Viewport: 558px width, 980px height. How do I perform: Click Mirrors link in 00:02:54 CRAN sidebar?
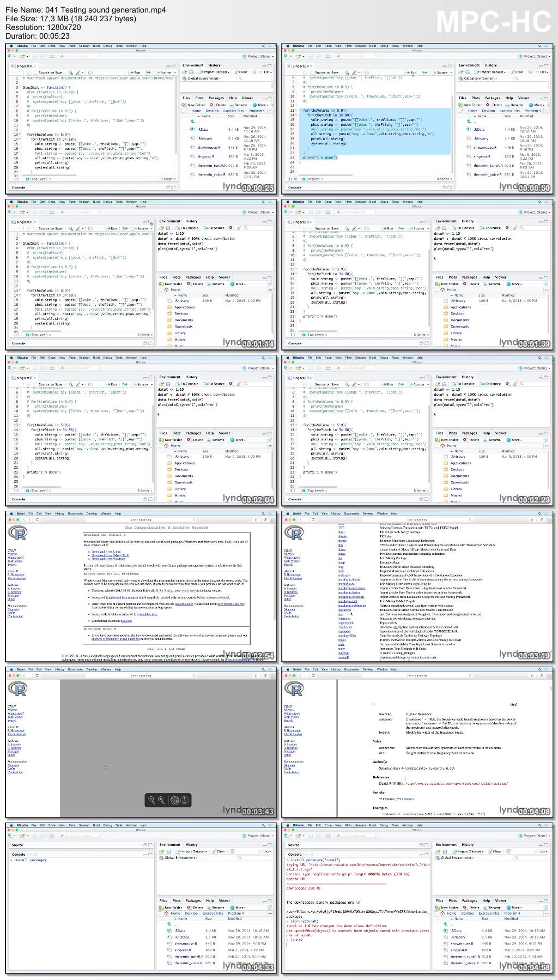tap(13, 554)
